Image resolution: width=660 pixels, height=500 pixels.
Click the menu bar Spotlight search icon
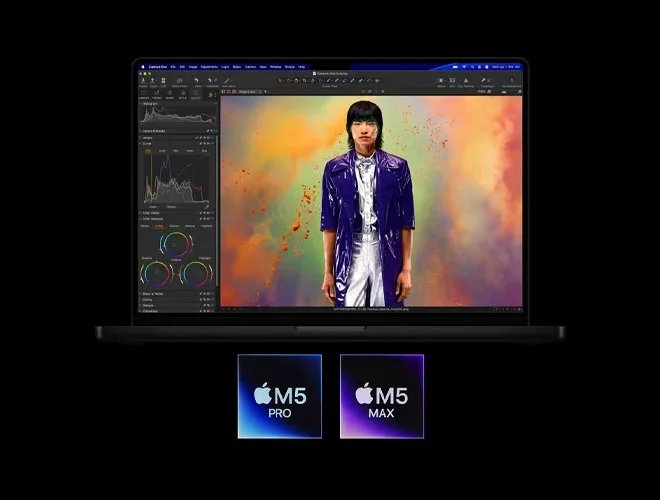pyautogui.click(x=473, y=67)
